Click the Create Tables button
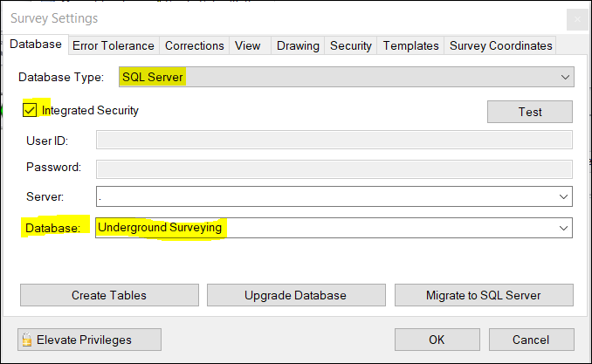 [109, 295]
